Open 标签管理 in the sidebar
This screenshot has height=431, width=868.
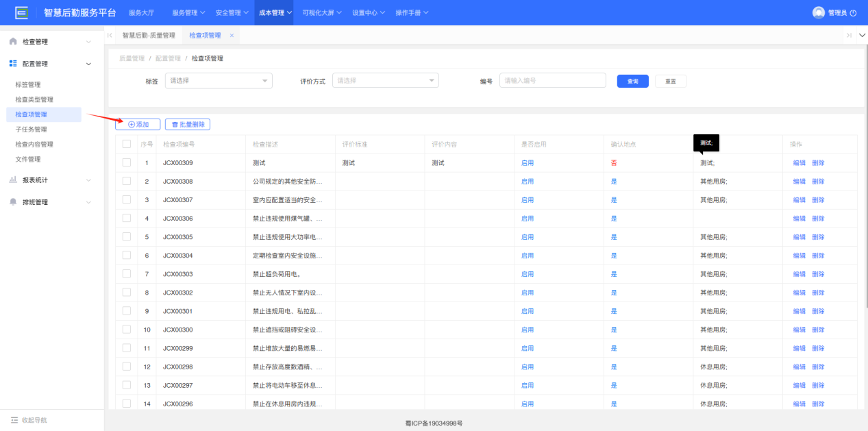click(x=28, y=85)
